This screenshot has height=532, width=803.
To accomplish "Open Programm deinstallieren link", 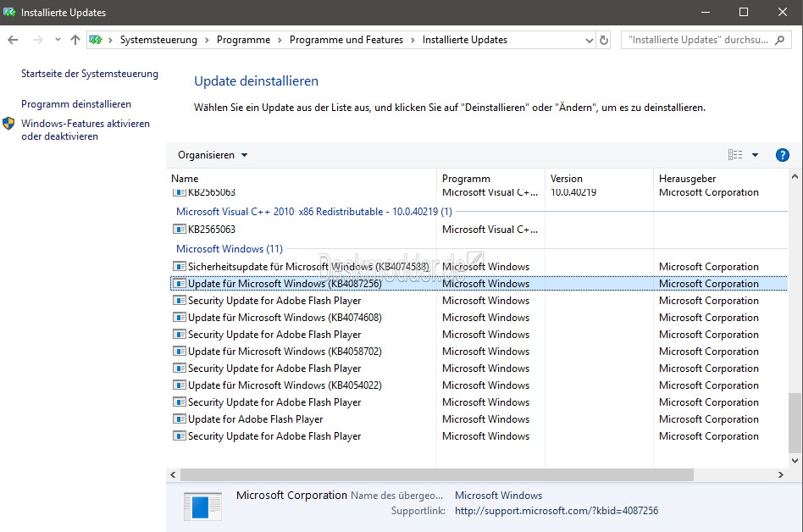I will [x=75, y=104].
